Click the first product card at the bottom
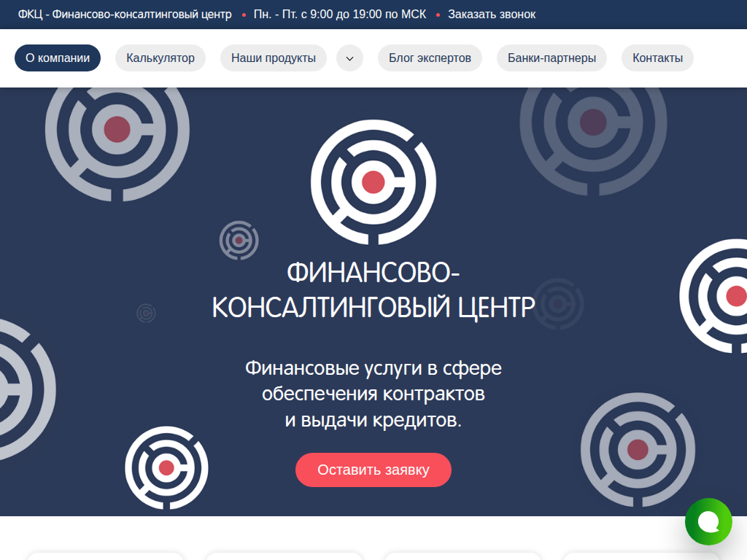Viewport: 747px width, 560px height. click(x=106, y=556)
